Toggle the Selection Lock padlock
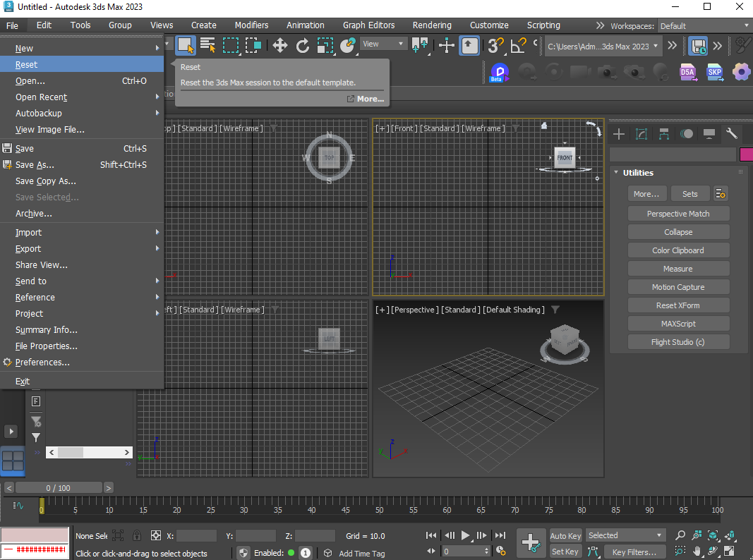Image resolution: width=753 pixels, height=560 pixels. (137, 535)
